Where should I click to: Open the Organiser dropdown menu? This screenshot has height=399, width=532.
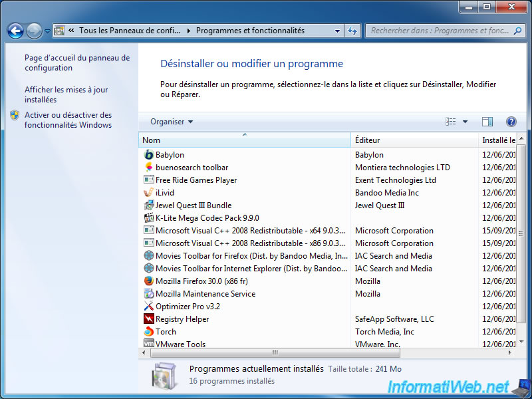tap(172, 122)
